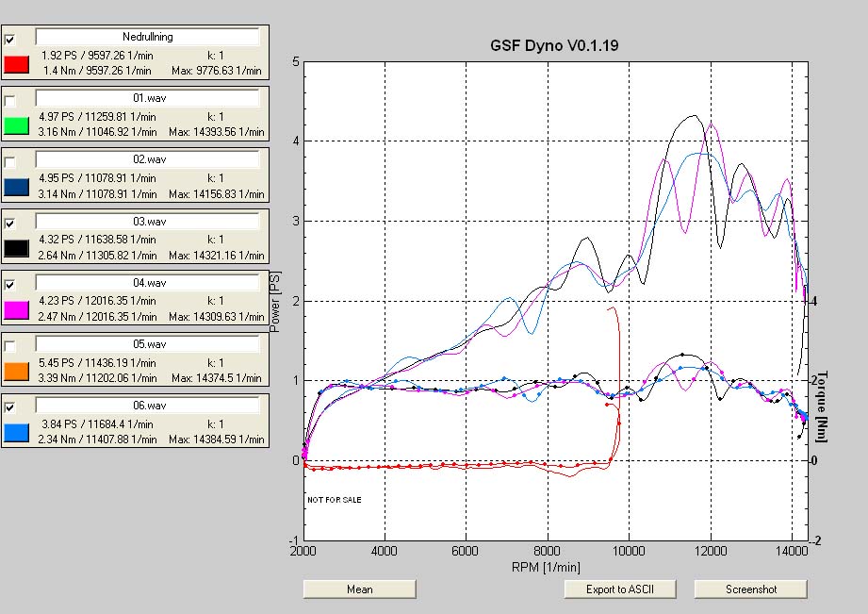Uncheck the Nedrullning run checkbox
The width and height of the screenshot is (868, 614).
[10, 40]
